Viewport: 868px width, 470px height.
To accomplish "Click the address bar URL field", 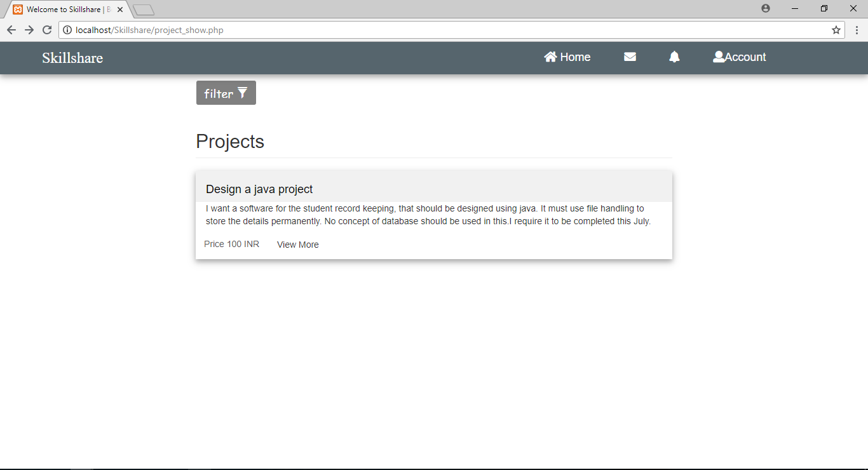I will [x=451, y=30].
